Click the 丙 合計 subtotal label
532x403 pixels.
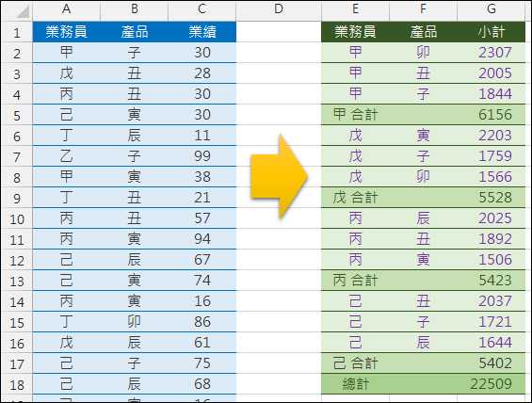(x=355, y=281)
